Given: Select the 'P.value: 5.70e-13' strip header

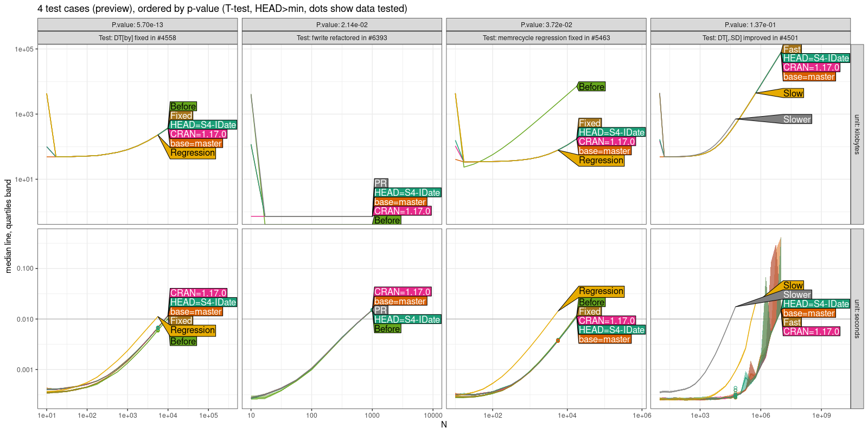Looking at the screenshot, I should [x=137, y=24].
